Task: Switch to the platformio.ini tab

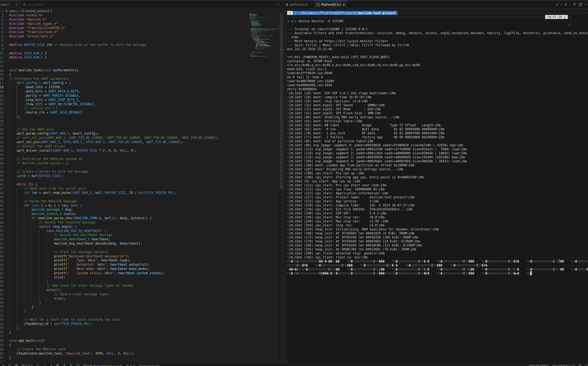Action: [x=298, y=5]
